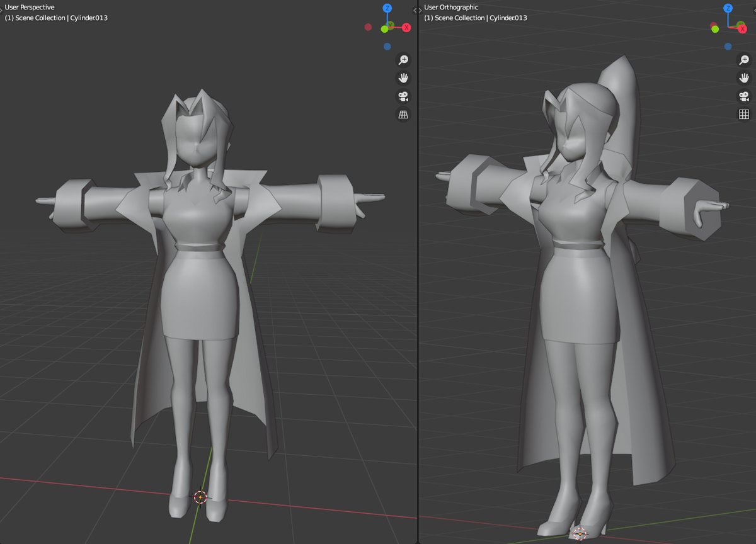Screen dimensions: 756x544
Task: Click the pan hand icon in User Perspective viewport
Action: click(x=403, y=78)
